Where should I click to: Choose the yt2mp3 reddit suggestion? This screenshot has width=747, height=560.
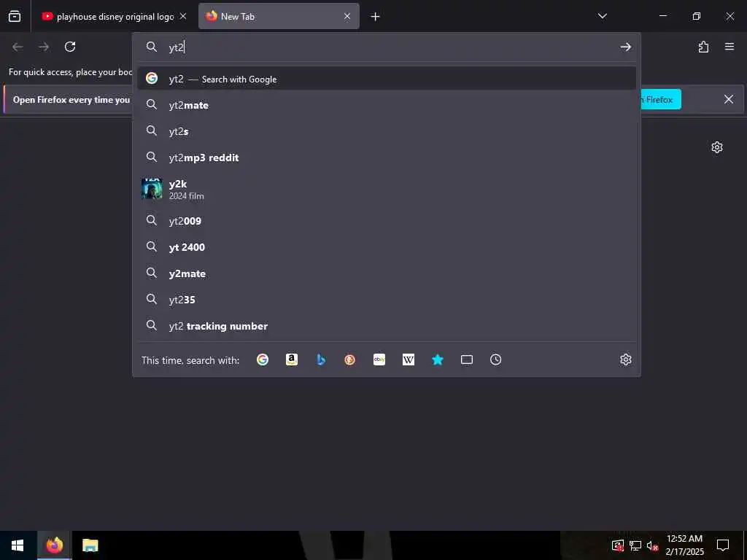point(387,157)
